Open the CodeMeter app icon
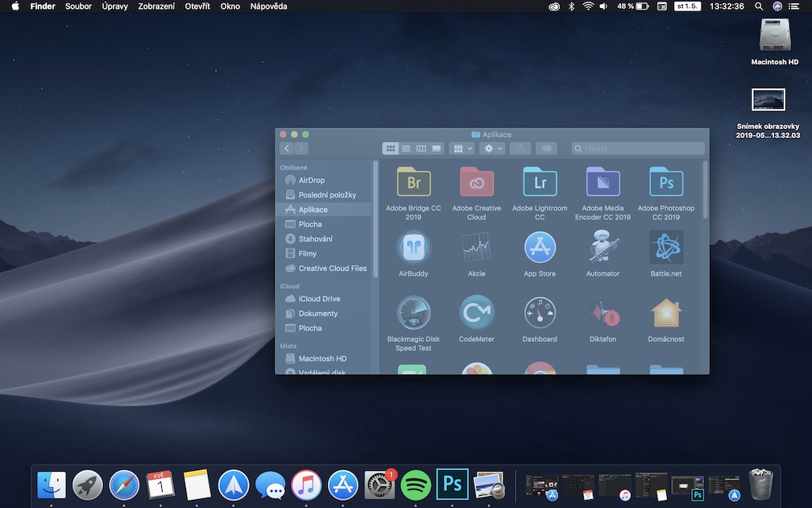This screenshot has width=812, height=508. (476, 313)
